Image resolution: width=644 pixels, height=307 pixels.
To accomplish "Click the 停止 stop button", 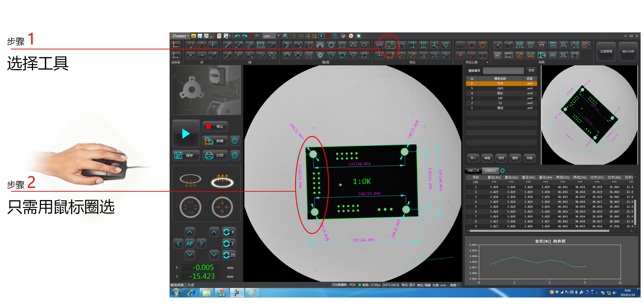I will pyautogui.click(x=215, y=127).
